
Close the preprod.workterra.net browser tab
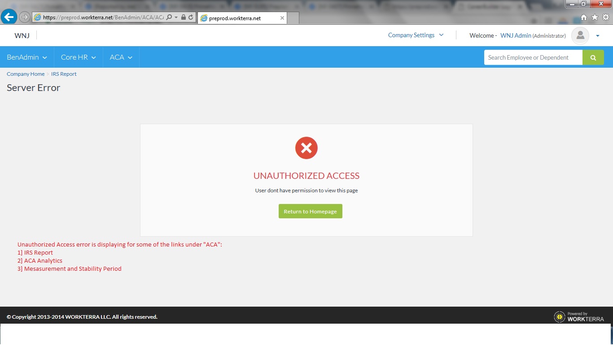tap(282, 18)
